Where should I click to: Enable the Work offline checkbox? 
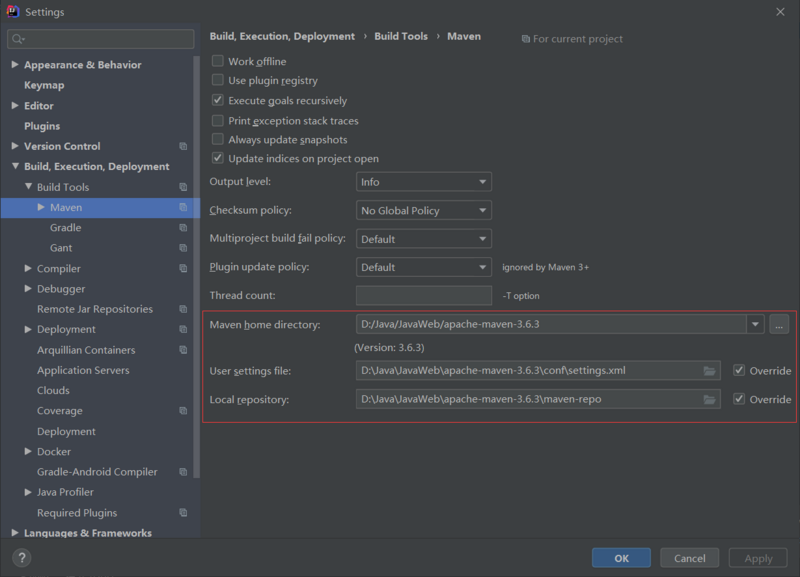click(x=218, y=62)
